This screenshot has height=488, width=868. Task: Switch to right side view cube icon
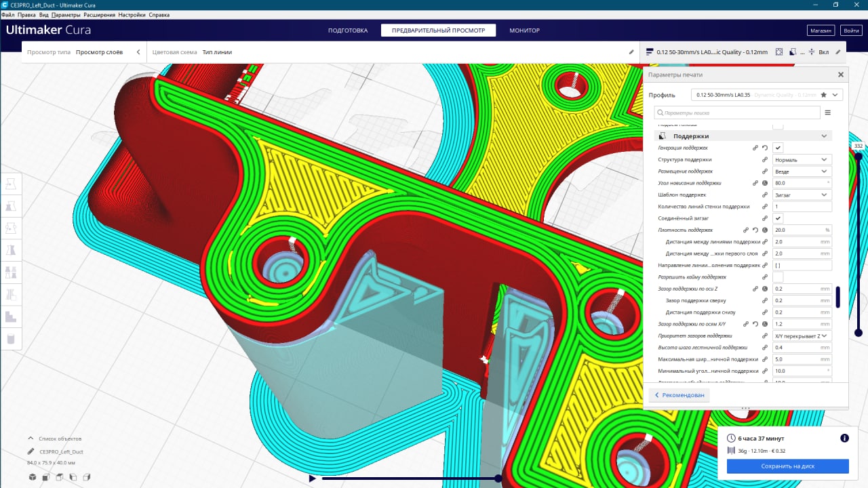pyautogui.click(x=87, y=477)
